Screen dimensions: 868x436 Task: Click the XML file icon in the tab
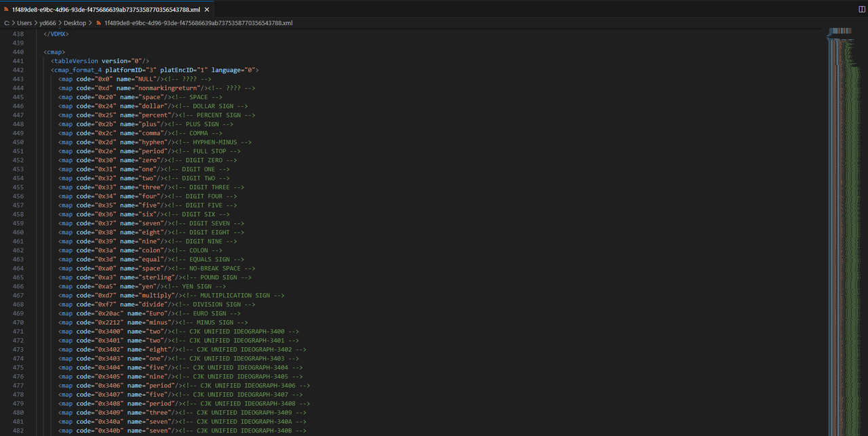click(6, 9)
